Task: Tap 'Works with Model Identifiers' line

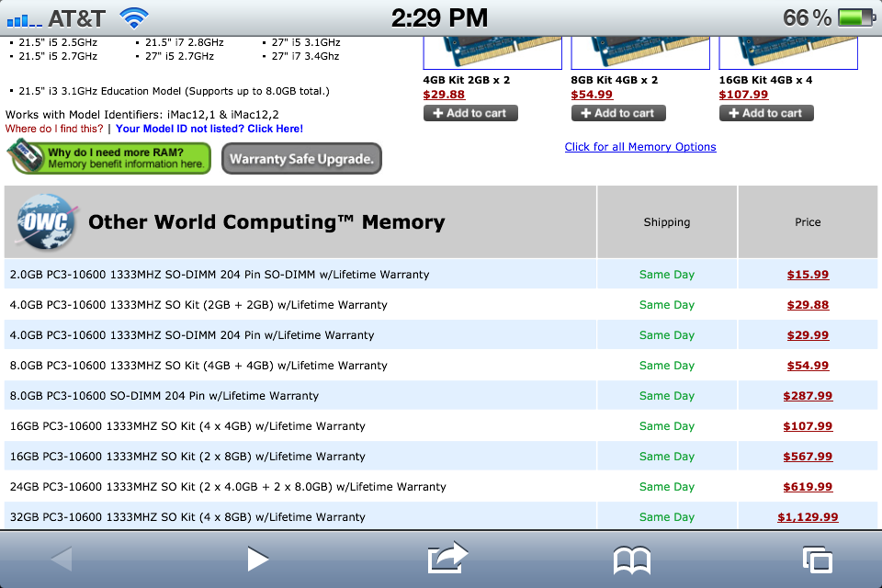Action: point(142,115)
